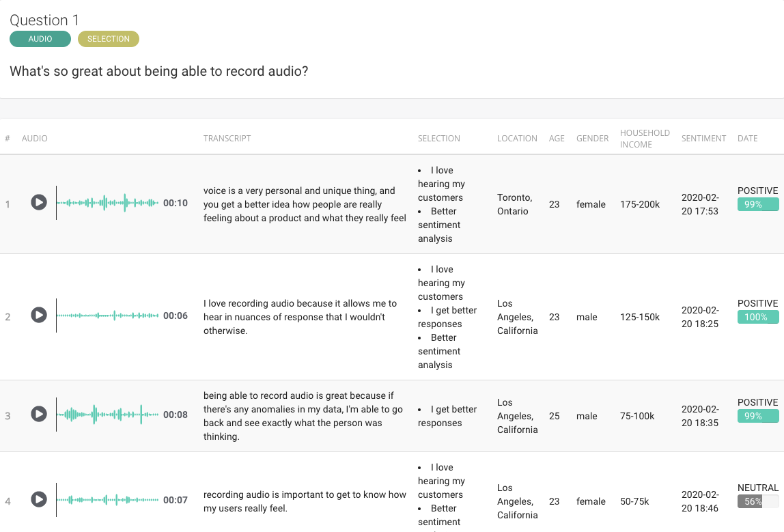
Task: Click the 56% neutral sentiment bar
Action: (757, 501)
